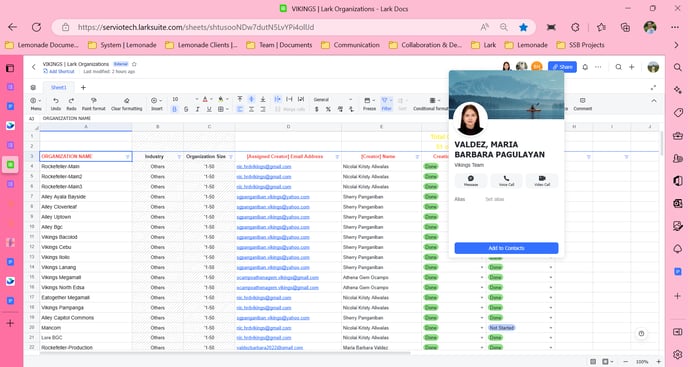This screenshot has width=688, height=367.
Task: Open the Insert dropdown menu
Action: point(157,104)
